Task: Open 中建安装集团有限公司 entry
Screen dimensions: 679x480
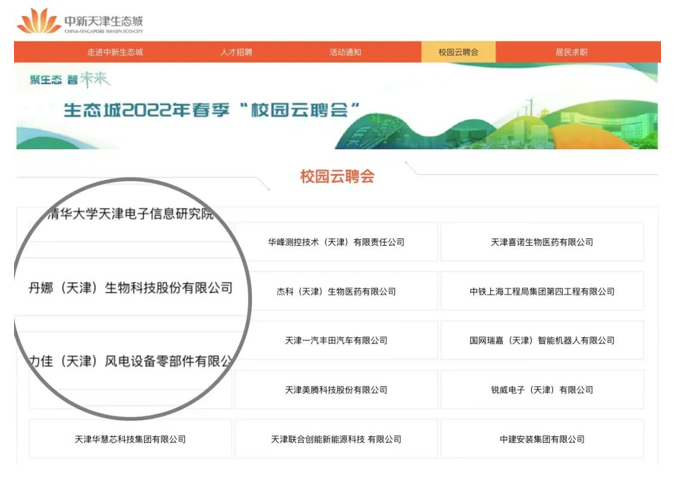Action: pyautogui.click(x=542, y=439)
